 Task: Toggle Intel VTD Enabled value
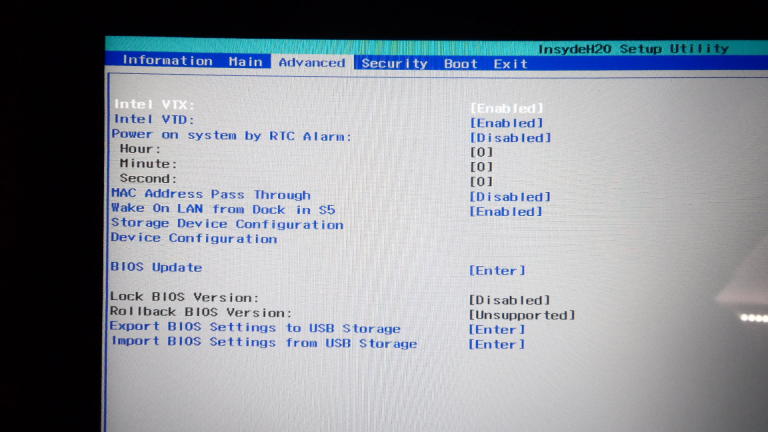pyautogui.click(x=506, y=123)
